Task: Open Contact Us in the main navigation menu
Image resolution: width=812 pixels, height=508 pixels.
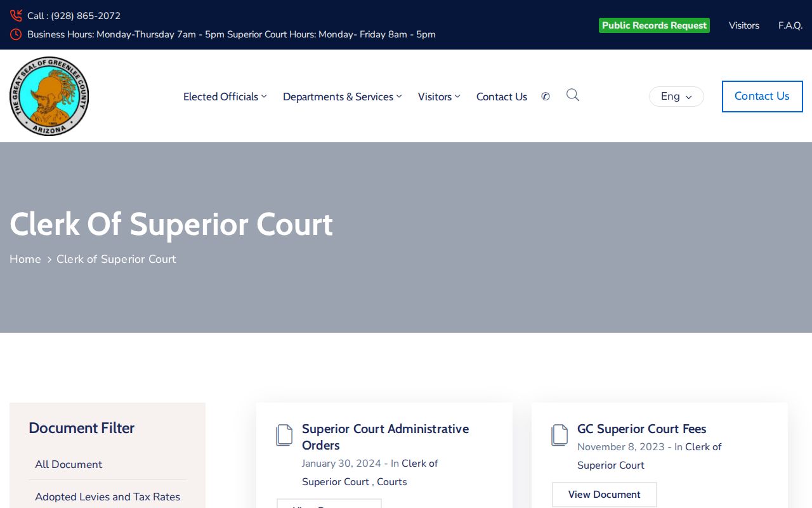Action: coord(502,97)
